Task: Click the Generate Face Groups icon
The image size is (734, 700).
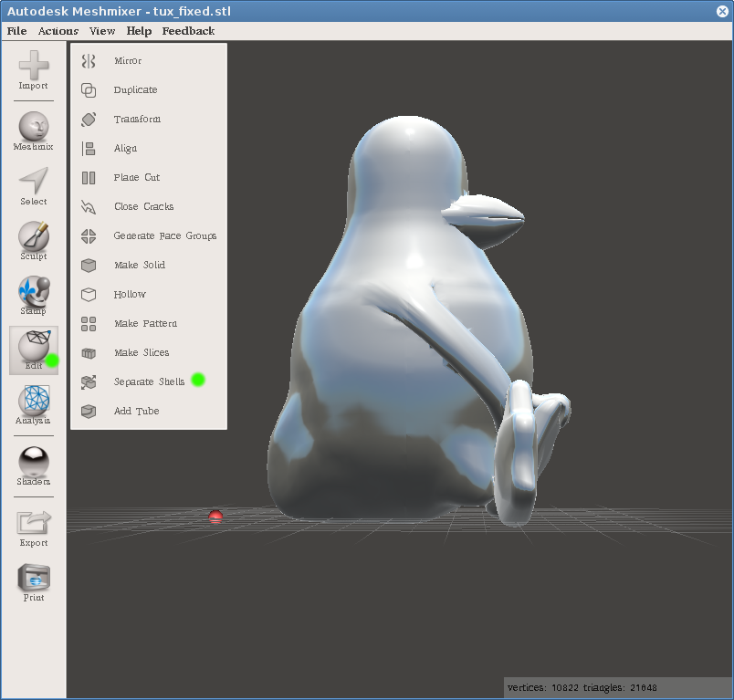Action: pos(89,236)
